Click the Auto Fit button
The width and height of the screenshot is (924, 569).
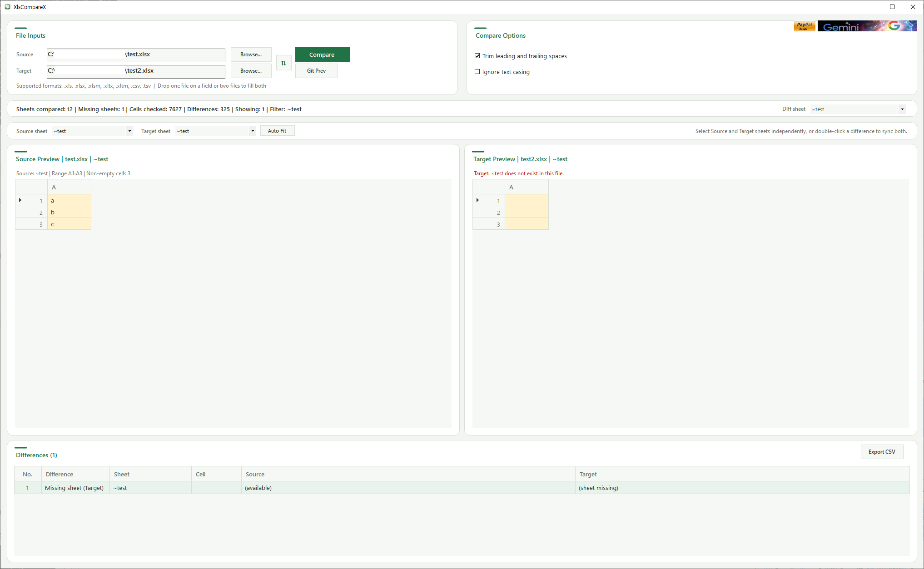tap(277, 130)
